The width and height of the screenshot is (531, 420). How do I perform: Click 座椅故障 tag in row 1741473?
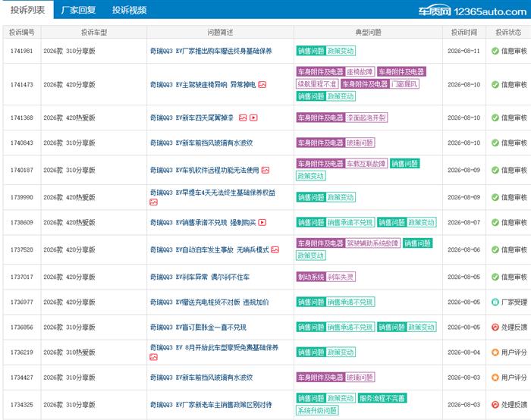(x=360, y=72)
